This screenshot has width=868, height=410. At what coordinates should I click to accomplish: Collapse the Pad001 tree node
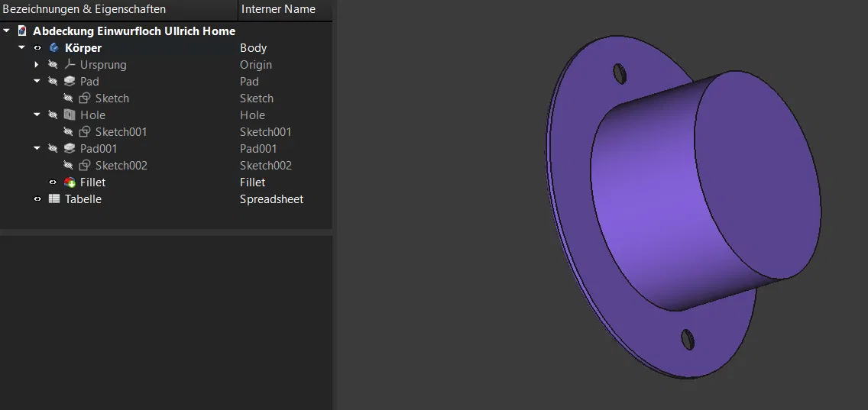pos(37,149)
